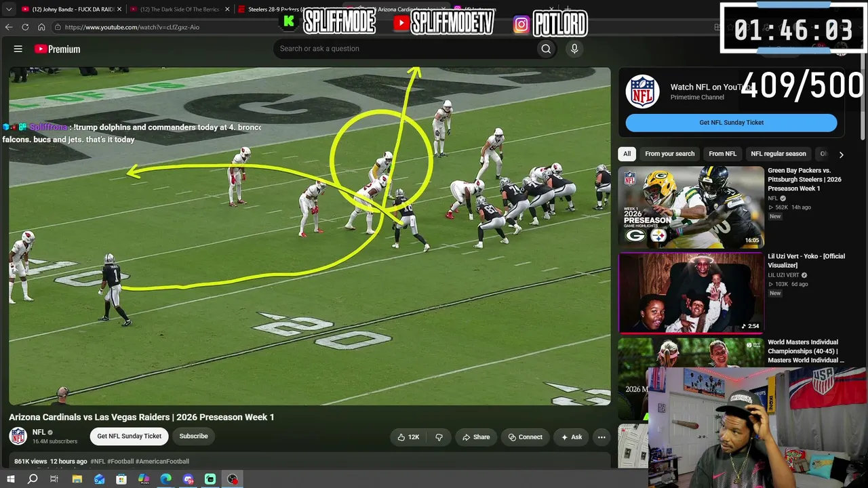Select the 'From your search' chip
Screen dimensions: 868x488
pyautogui.click(x=669, y=154)
